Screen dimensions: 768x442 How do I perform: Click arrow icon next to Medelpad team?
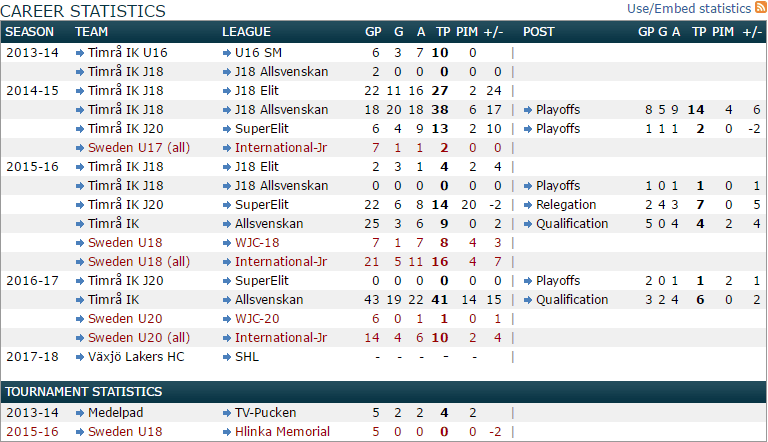pos(80,413)
